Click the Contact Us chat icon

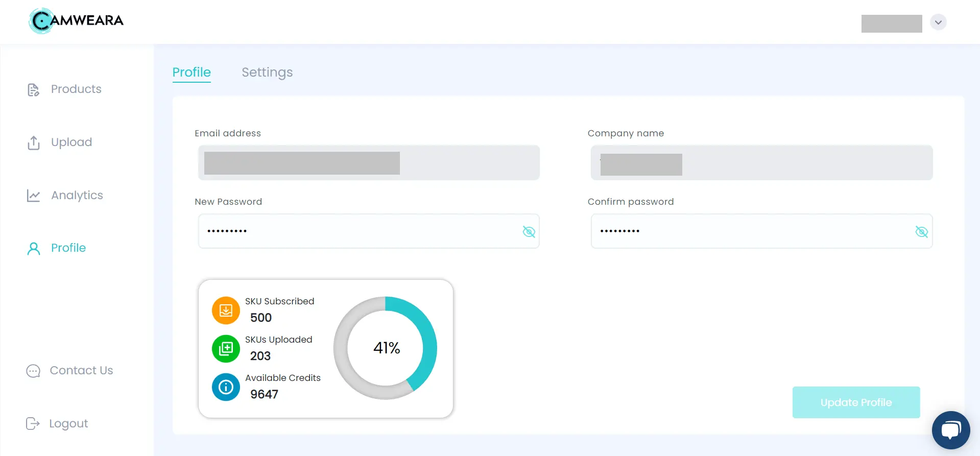33,371
